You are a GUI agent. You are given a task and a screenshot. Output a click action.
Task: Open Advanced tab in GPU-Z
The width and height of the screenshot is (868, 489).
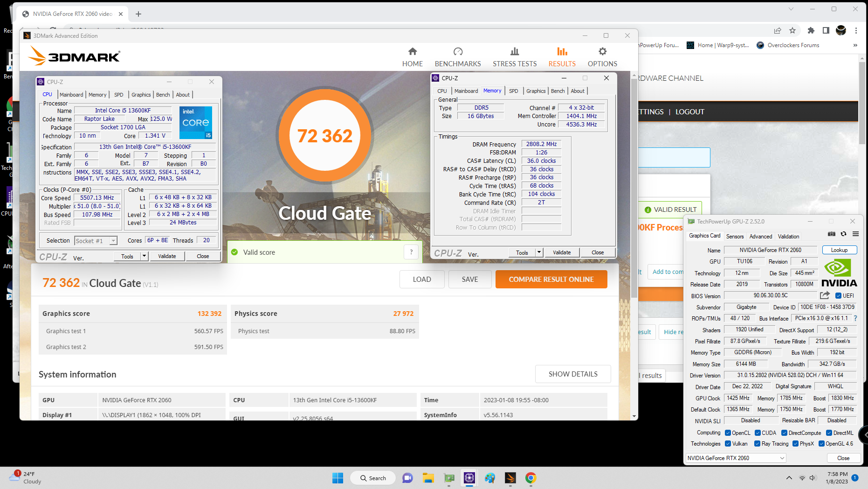pyautogui.click(x=761, y=236)
